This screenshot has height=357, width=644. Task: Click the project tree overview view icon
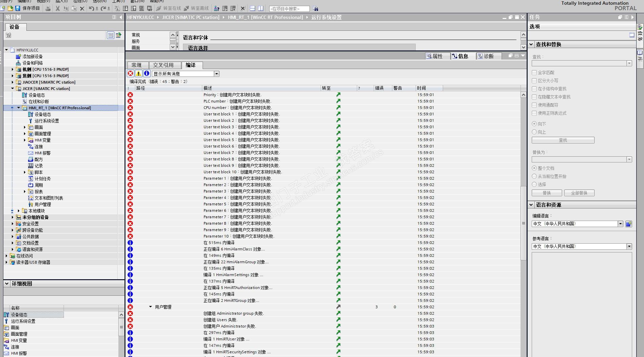111,35
